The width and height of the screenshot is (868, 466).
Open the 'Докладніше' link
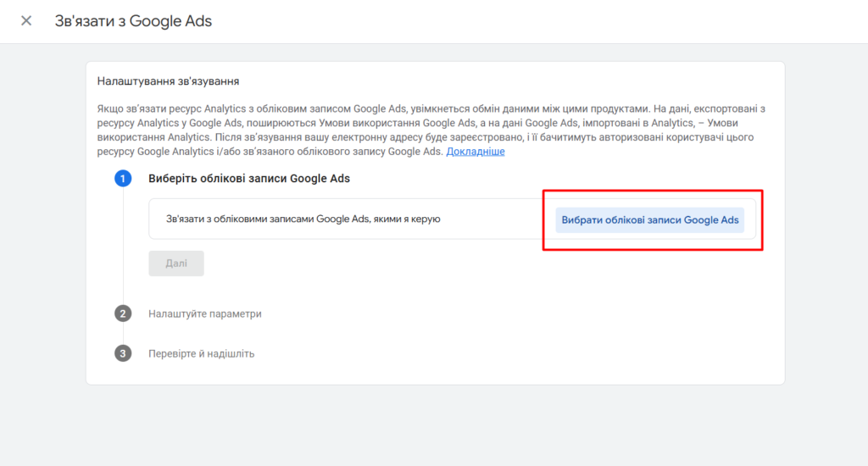pos(476,152)
